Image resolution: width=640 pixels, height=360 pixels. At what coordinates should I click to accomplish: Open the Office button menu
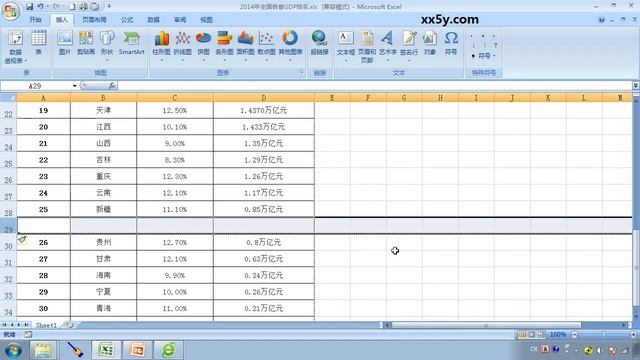[x=11, y=11]
